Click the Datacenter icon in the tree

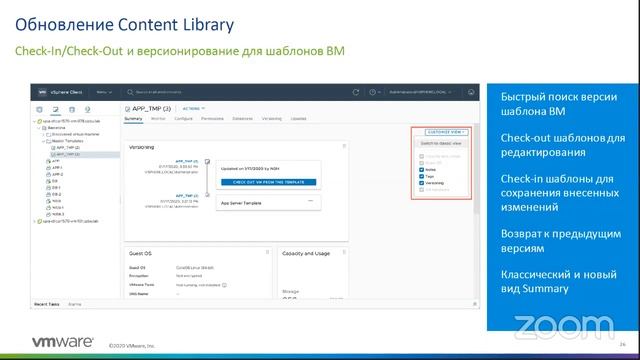pyautogui.click(x=44, y=128)
